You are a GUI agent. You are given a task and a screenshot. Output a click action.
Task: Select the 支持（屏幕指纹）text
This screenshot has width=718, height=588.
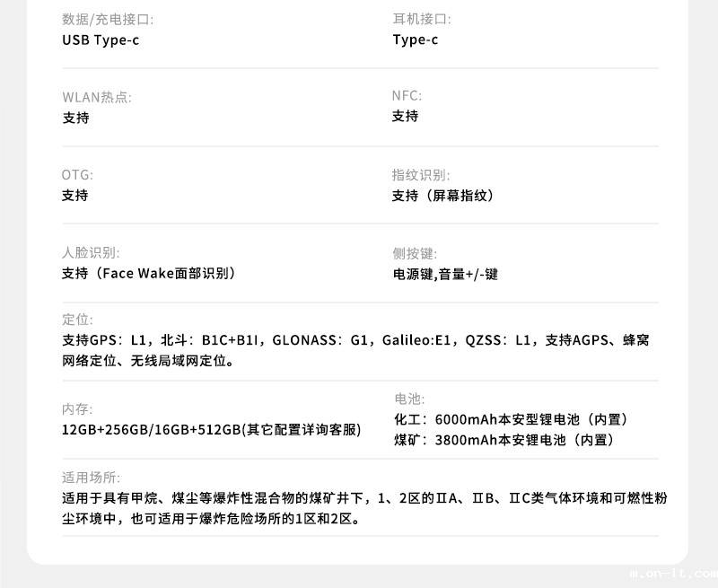445,195
